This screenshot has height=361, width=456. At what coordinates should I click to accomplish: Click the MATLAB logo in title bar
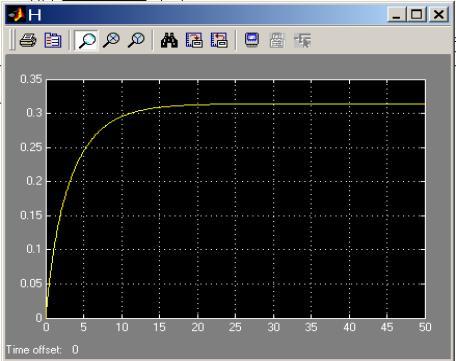click(x=16, y=15)
